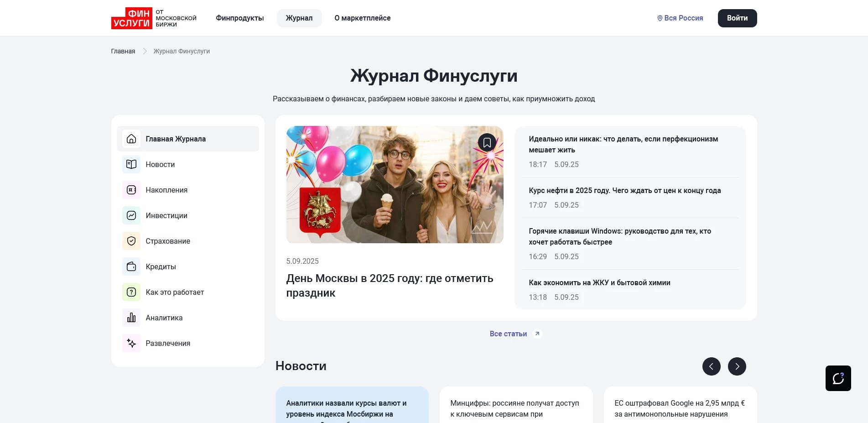Screen dimensions: 868x423
Task: Select the Новости book icon in sidebar
Action: (131, 164)
